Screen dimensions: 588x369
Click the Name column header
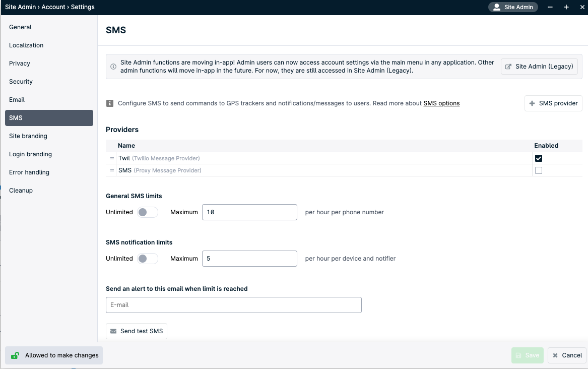click(126, 146)
